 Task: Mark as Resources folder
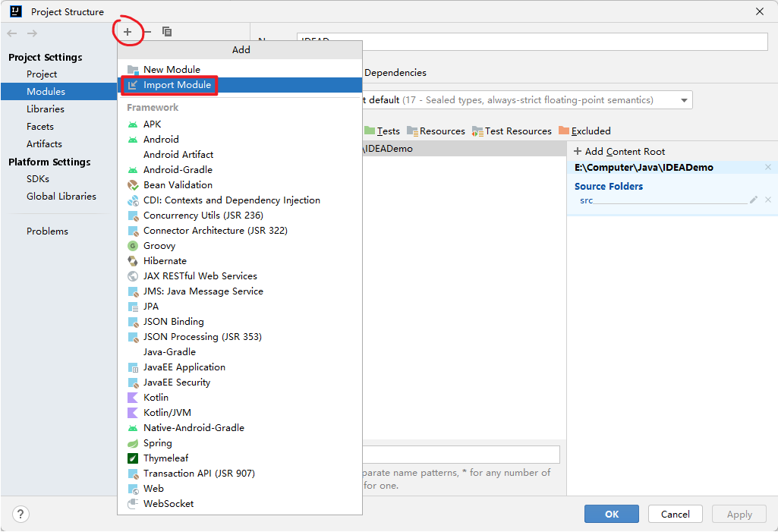(436, 131)
